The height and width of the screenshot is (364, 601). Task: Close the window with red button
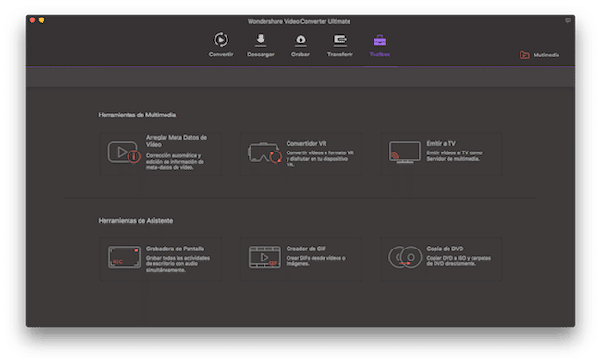tap(32, 20)
